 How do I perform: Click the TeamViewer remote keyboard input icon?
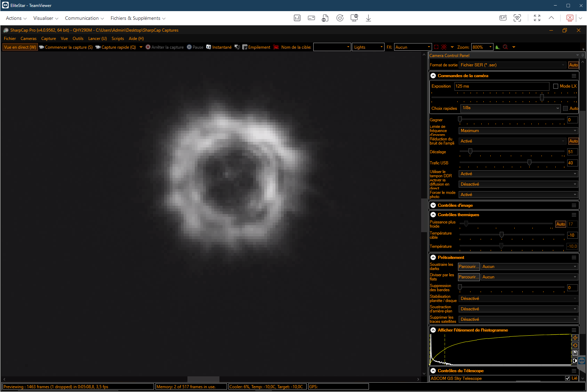[311, 18]
